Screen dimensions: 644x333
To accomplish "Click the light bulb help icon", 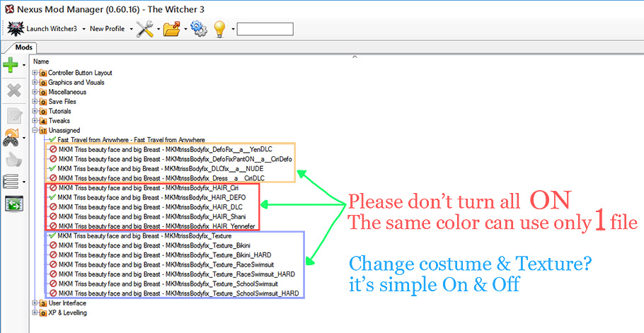I will click(220, 29).
